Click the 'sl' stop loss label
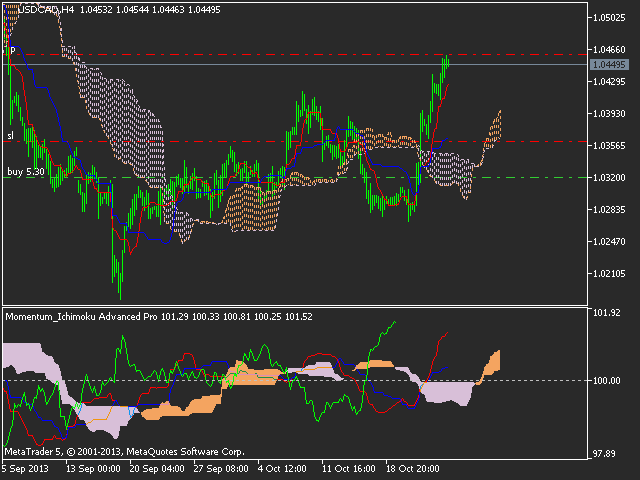The height and width of the screenshot is (480, 640). pos(10,136)
